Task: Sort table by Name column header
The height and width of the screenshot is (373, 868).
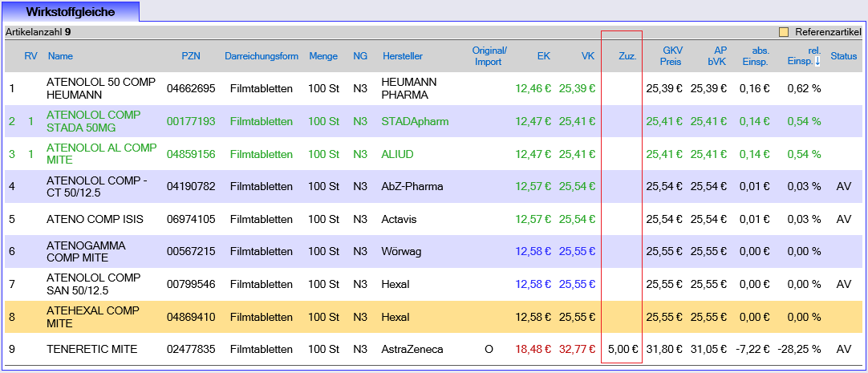Action: point(60,56)
